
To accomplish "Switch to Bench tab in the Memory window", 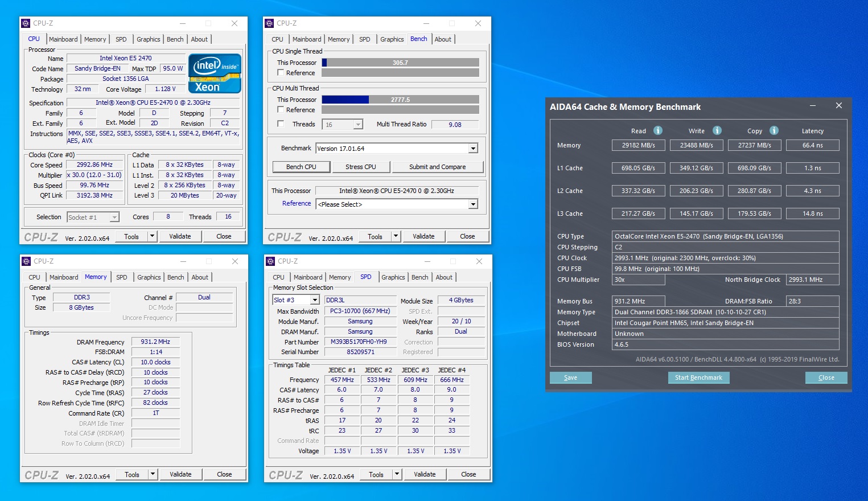I will pyautogui.click(x=176, y=277).
